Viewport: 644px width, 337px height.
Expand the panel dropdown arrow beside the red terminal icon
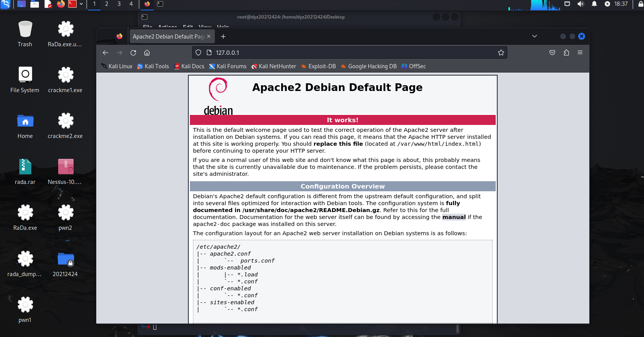[x=81, y=4]
